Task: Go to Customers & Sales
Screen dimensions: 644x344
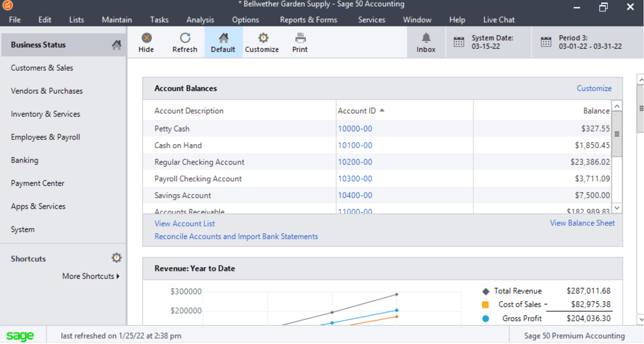Action: point(42,68)
